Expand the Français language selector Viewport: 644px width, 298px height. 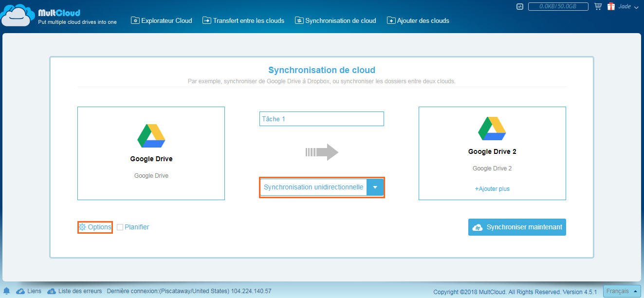pyautogui.click(x=622, y=291)
